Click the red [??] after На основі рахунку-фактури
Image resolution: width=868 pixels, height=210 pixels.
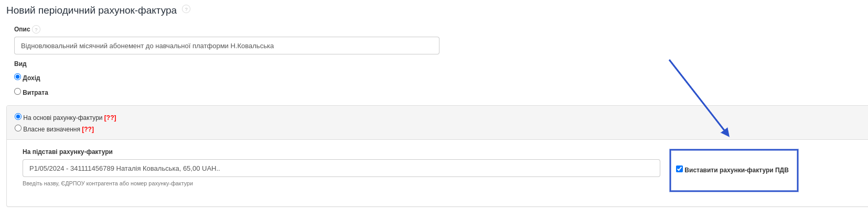coord(110,118)
